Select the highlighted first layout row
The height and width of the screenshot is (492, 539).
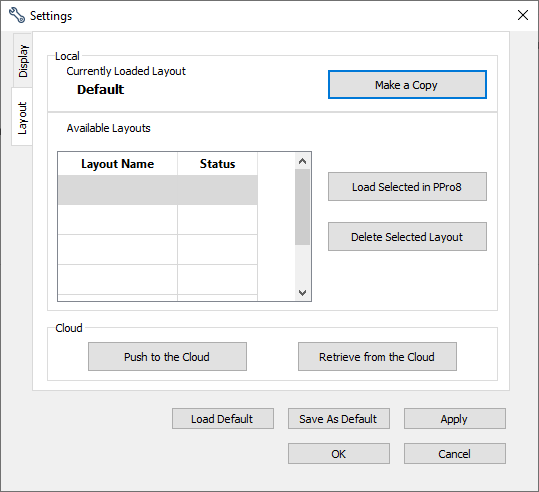click(x=158, y=190)
